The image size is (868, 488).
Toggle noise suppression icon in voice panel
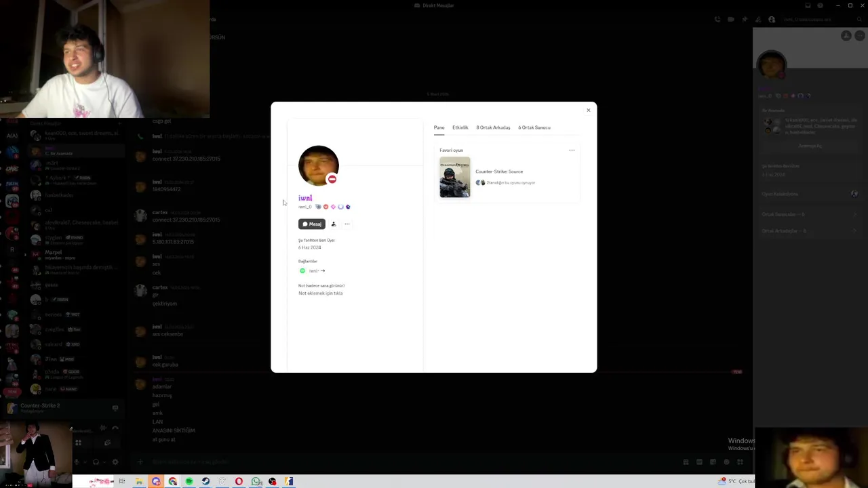click(x=102, y=428)
